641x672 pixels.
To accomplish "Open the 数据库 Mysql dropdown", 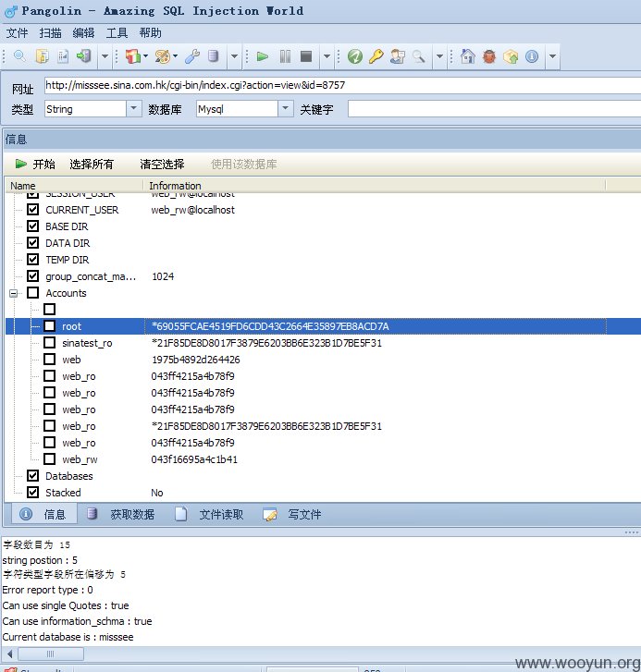I will [x=286, y=108].
